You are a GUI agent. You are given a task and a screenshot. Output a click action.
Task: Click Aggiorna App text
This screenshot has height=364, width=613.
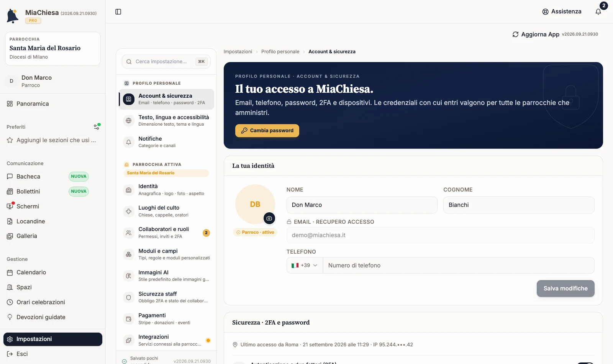pos(540,34)
